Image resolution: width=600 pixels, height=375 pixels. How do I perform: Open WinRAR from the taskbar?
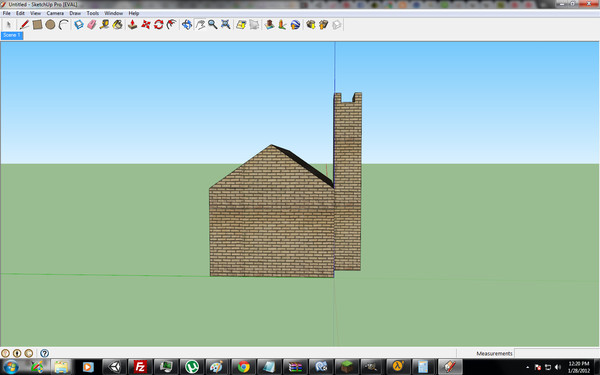coord(295,367)
